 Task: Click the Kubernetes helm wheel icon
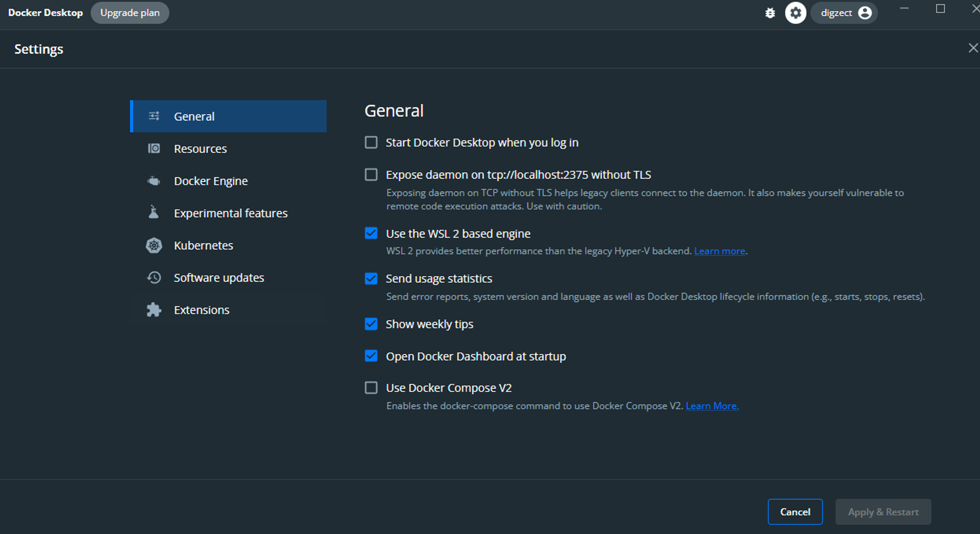(x=154, y=245)
